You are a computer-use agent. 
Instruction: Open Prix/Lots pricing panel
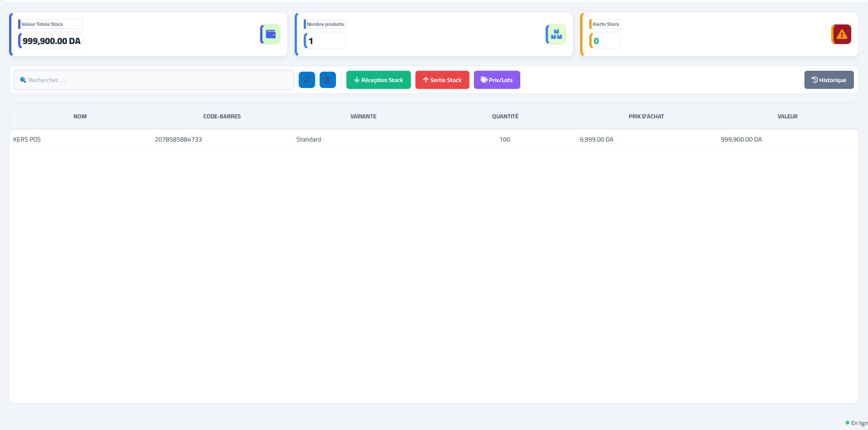pyautogui.click(x=497, y=80)
